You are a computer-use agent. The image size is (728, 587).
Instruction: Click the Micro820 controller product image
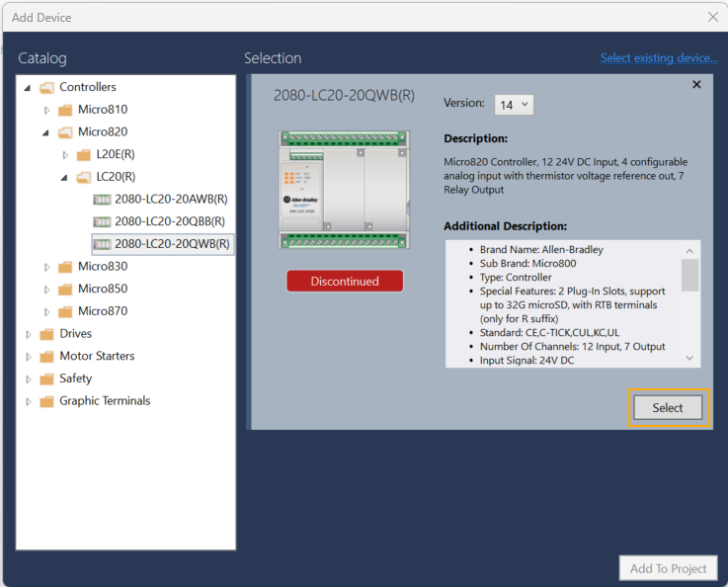(x=344, y=189)
